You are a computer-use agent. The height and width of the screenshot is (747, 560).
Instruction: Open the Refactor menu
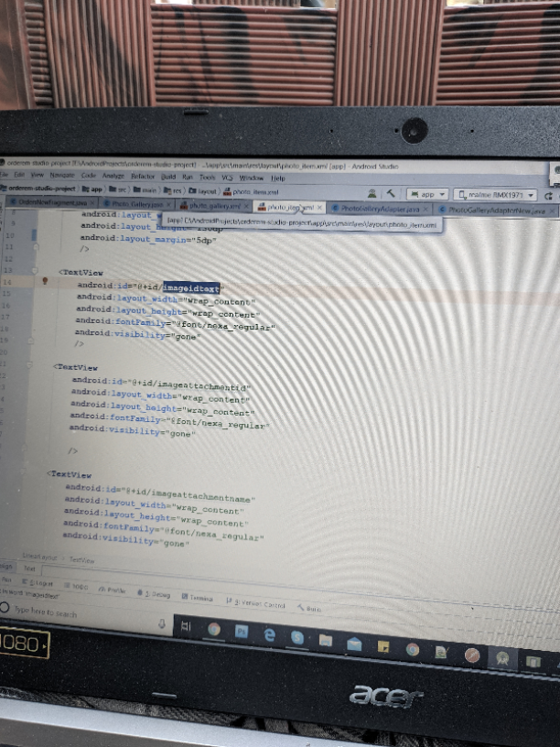point(143,175)
